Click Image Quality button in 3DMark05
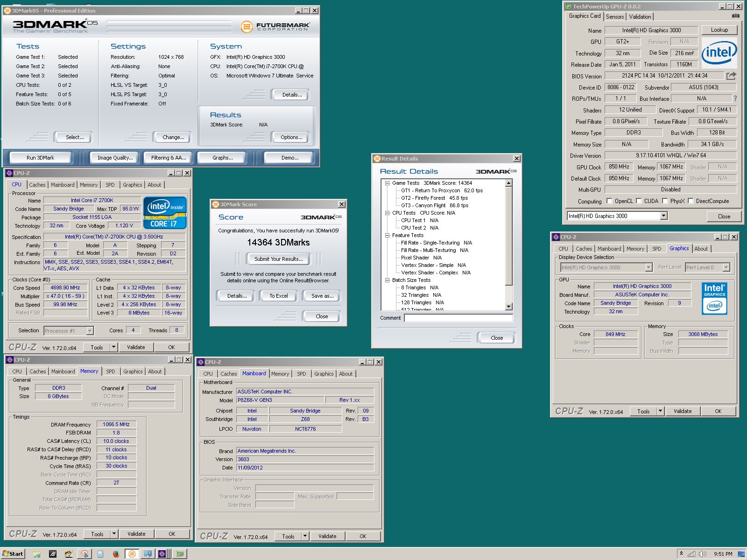Viewport: 747px width, 560px height. click(x=115, y=158)
